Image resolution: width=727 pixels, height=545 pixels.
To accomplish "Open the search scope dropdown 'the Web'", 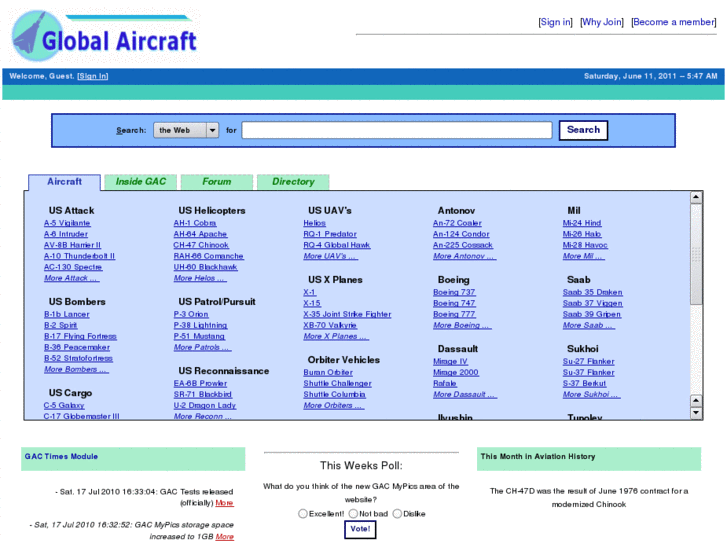I will [185, 130].
